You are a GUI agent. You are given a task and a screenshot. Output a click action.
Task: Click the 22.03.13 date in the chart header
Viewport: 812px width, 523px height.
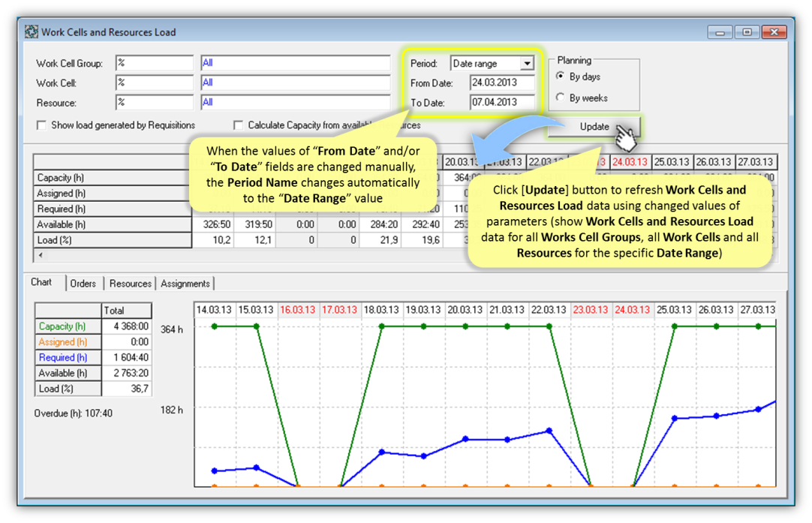pos(549,310)
